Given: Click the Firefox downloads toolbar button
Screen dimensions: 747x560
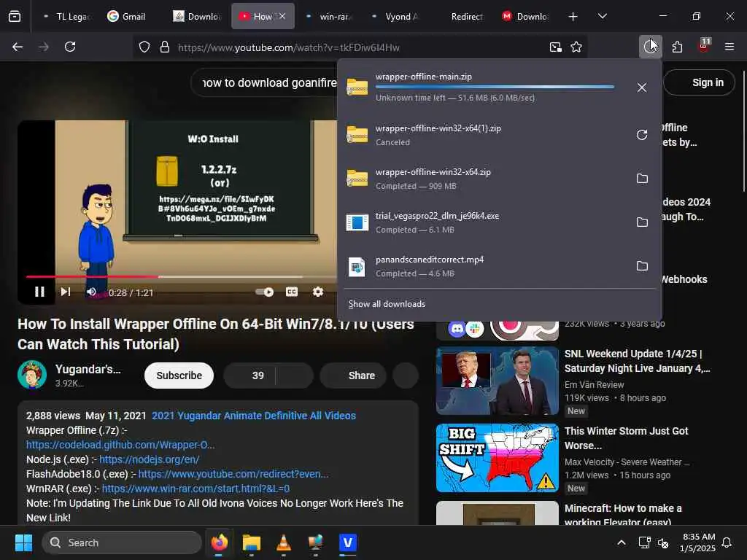Looking at the screenshot, I should 650,47.
